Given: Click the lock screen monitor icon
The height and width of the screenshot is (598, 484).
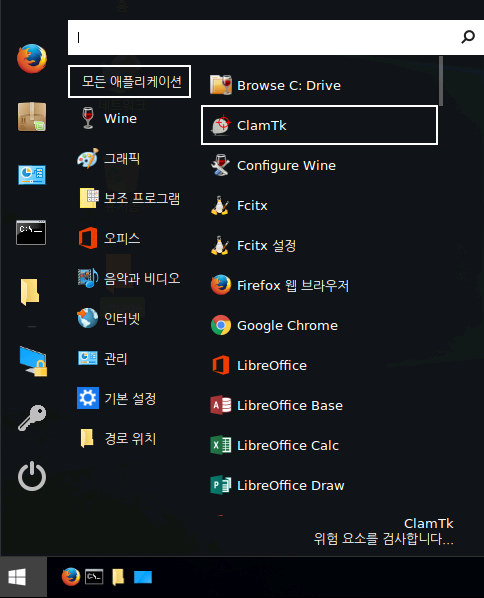Looking at the screenshot, I should click(x=33, y=361).
